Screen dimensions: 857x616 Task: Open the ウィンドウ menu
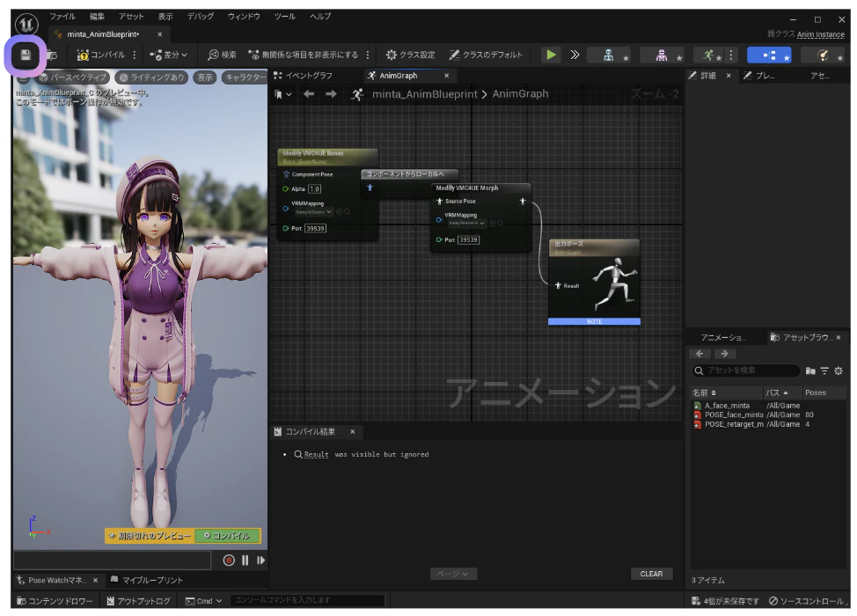[x=244, y=17]
